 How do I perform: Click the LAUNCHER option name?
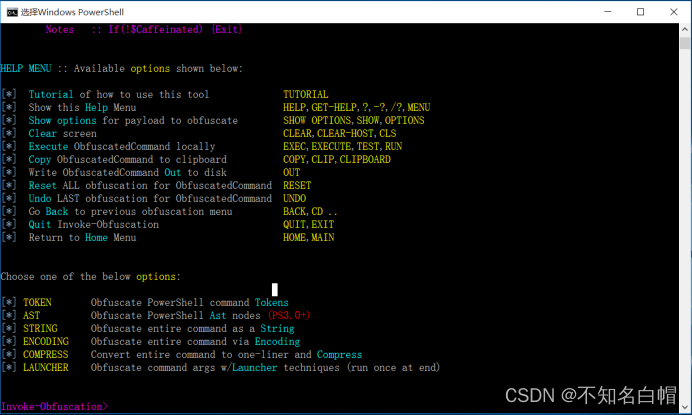pos(45,367)
